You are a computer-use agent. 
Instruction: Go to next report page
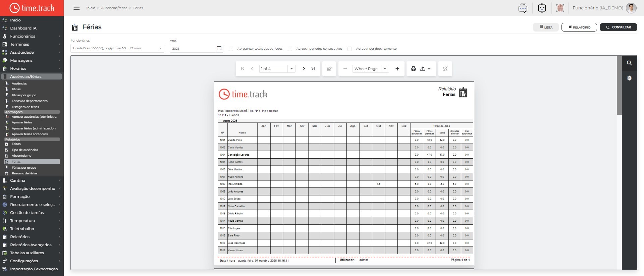pyautogui.click(x=304, y=69)
